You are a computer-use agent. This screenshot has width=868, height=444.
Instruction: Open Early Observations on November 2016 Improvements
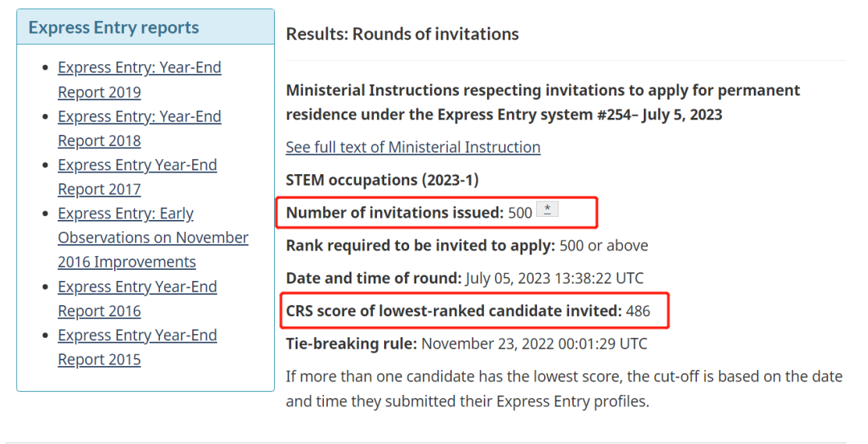click(153, 238)
